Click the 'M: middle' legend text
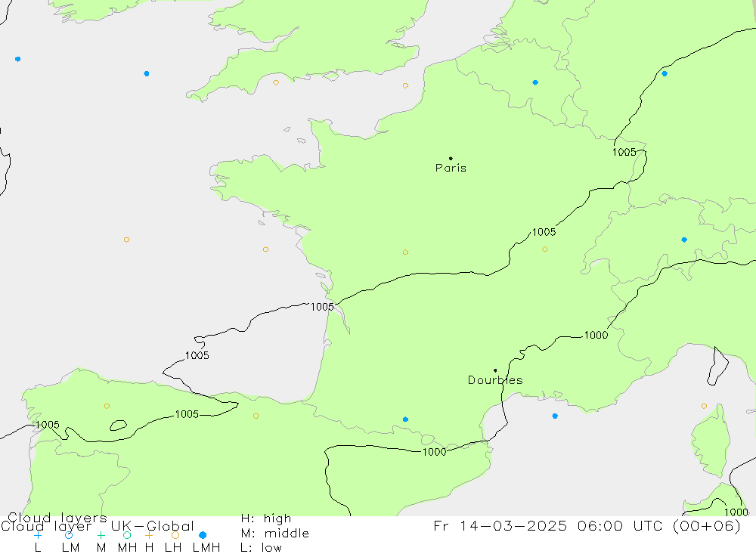Screen dimensions: 756x554 (x=275, y=534)
